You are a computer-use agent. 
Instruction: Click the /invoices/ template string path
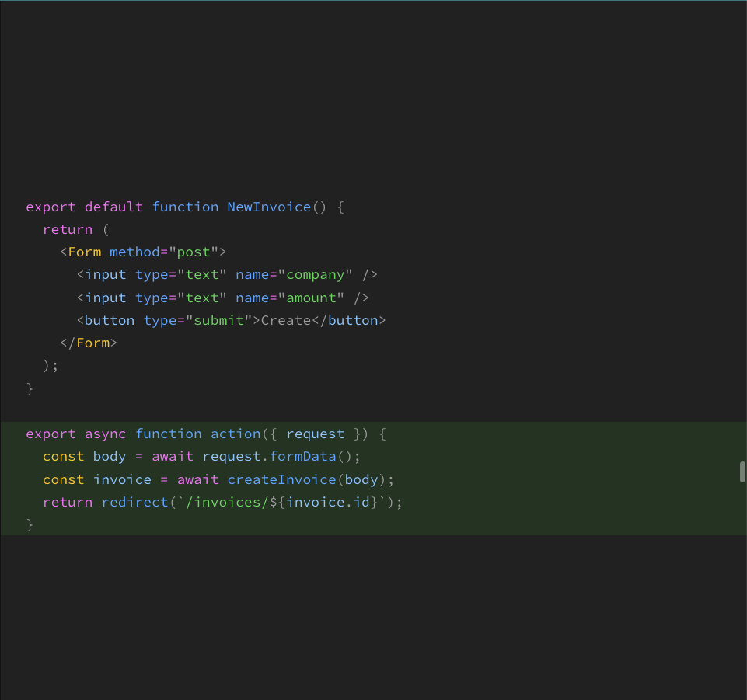pos(228,502)
